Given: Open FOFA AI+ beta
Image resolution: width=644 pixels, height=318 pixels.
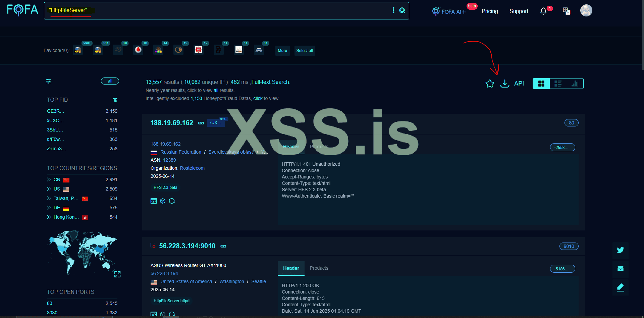Looking at the screenshot, I should click(449, 11).
